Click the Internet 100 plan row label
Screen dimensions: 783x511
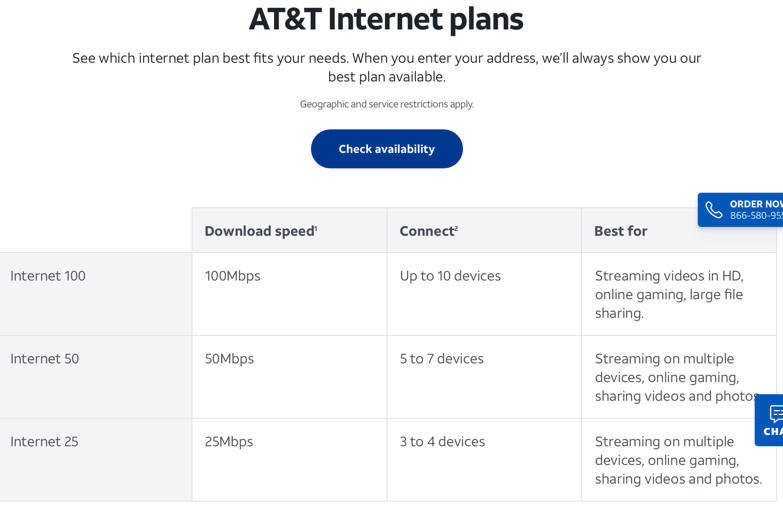47,276
